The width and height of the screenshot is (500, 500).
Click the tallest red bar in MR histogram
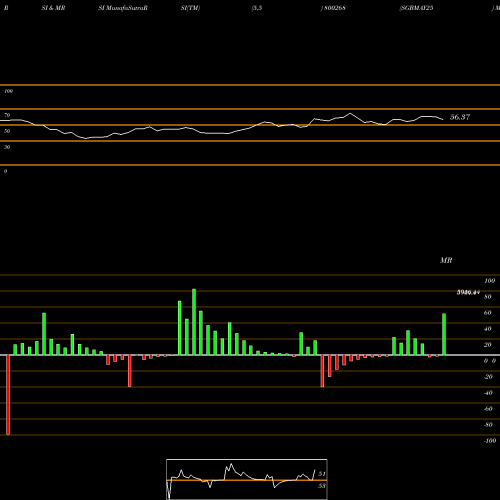click(8, 395)
